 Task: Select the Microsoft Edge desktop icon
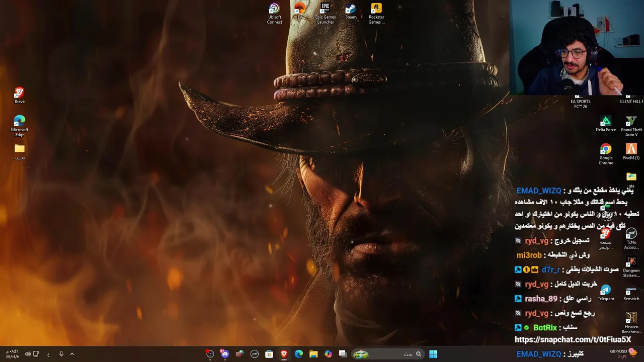point(19,126)
